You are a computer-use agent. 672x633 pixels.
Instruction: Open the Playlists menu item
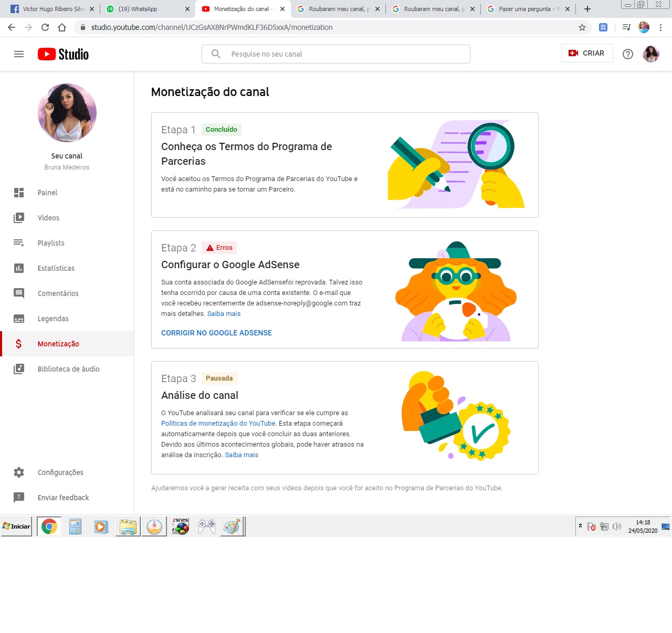[x=67, y=243]
